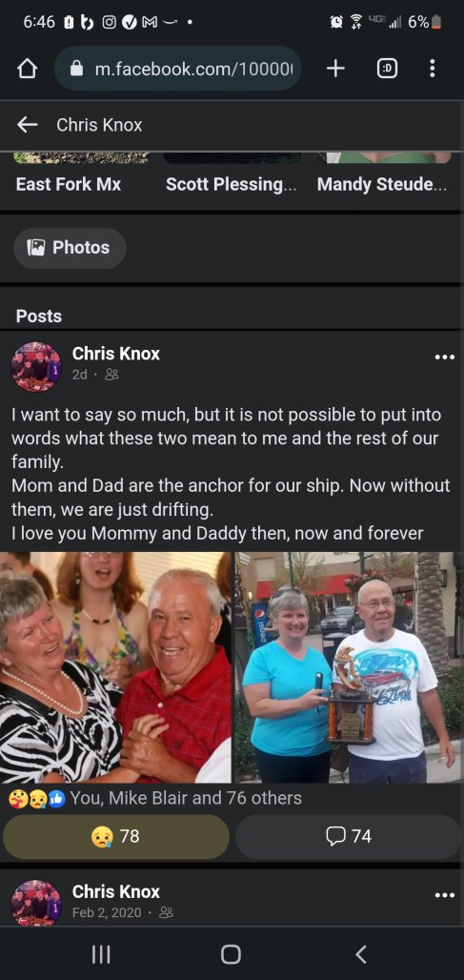Tap the browser home icon
Screen dimensions: 464x980
pos(27,69)
